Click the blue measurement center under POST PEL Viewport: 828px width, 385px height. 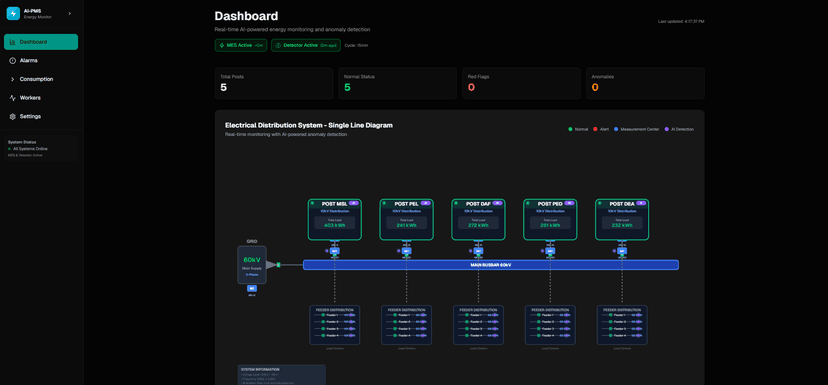[406, 251]
